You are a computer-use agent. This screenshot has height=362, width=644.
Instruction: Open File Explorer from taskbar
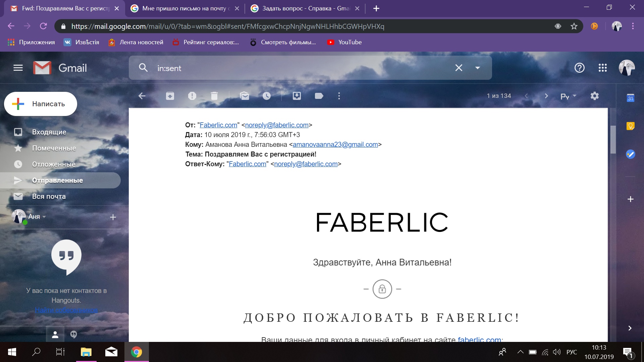86,352
